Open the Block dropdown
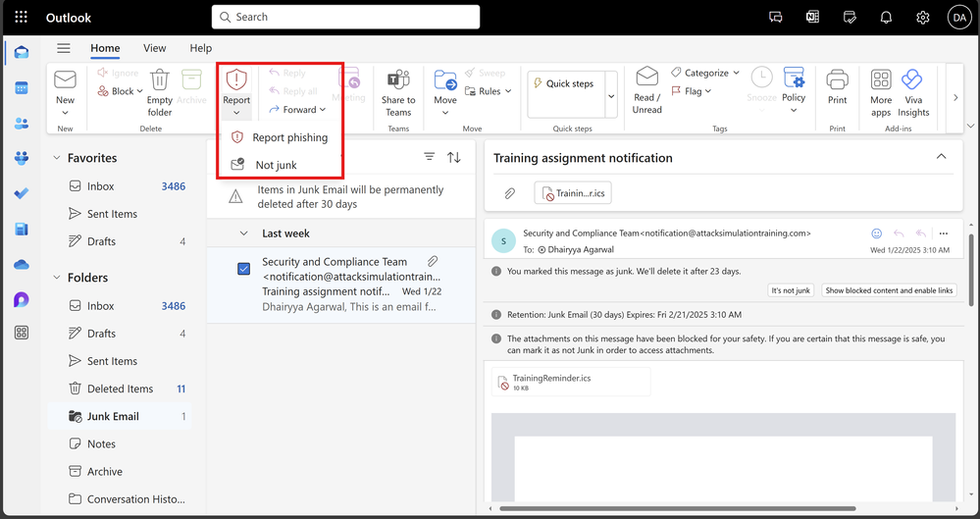This screenshot has height=519, width=980. [139, 91]
